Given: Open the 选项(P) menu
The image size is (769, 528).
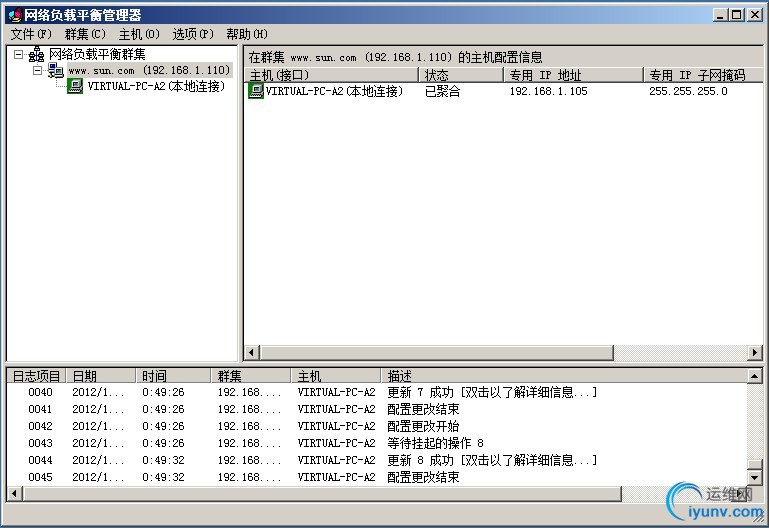Looking at the screenshot, I should (x=193, y=34).
